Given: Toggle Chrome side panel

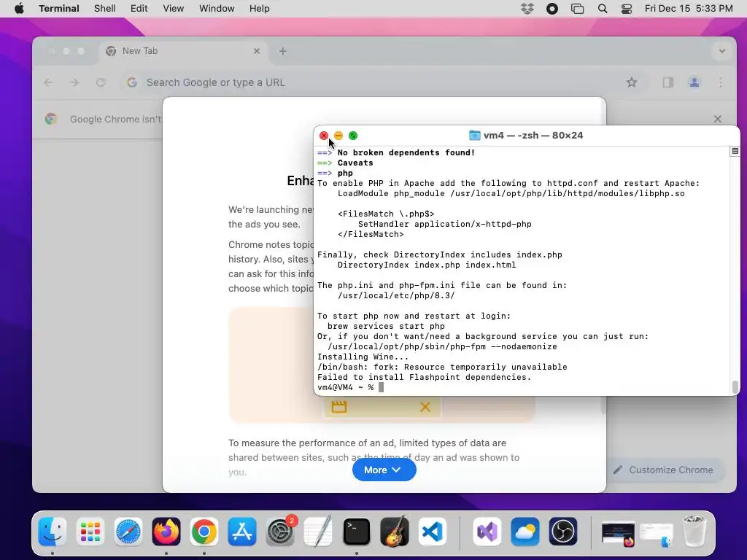Looking at the screenshot, I should tap(668, 82).
